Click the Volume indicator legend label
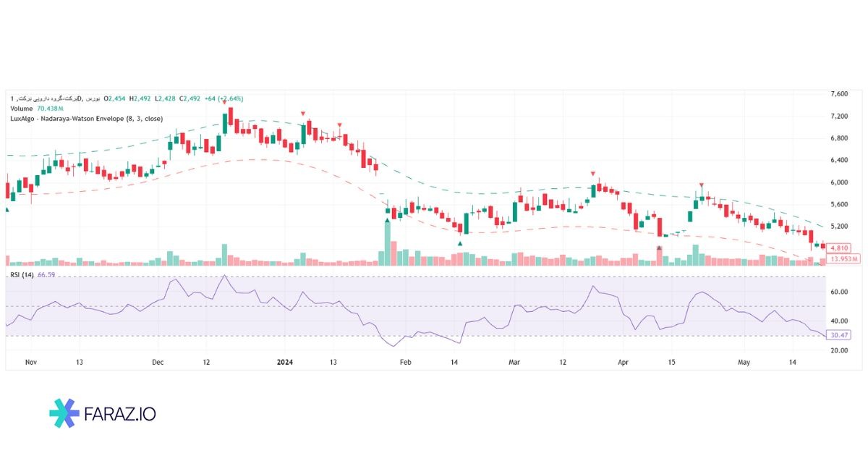Screen dimensions: 868x456 (x=22, y=109)
